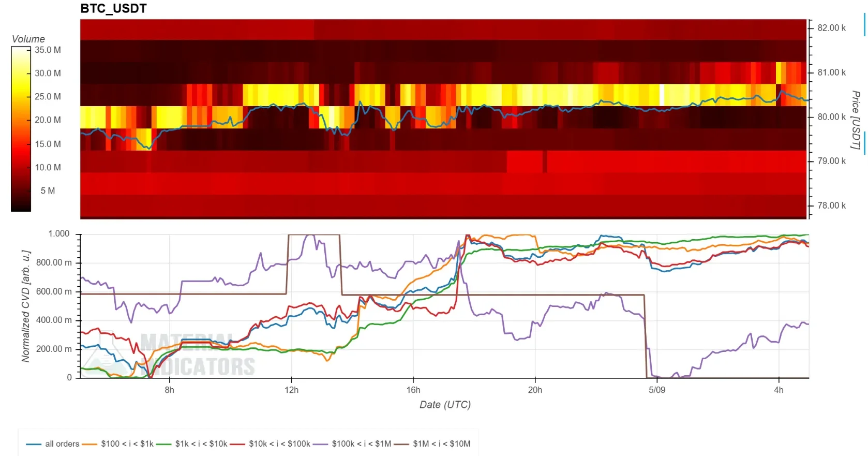Screen dimensions: 868x456
Task: Click the 12h time axis tick
Action: (x=291, y=390)
